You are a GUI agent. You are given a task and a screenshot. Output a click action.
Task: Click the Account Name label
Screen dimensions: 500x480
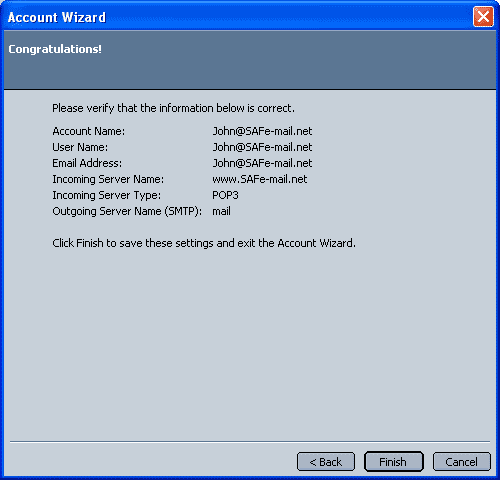[x=89, y=131]
